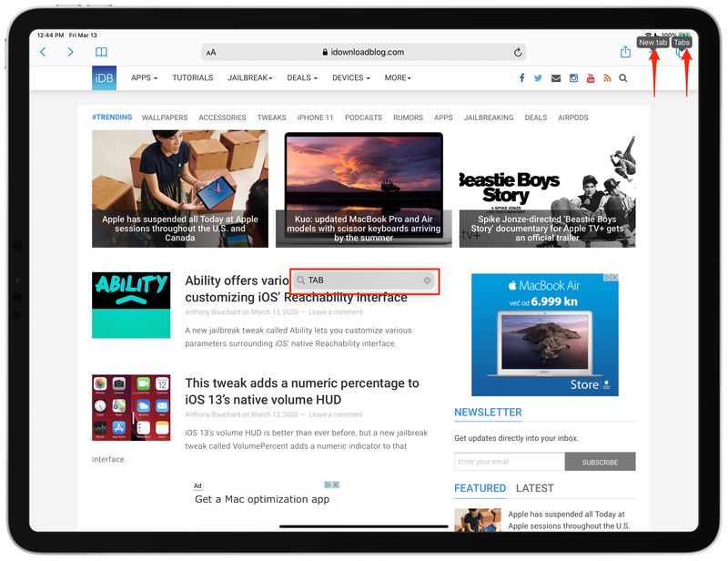Open the numeric percentage volume HUD headline
The image size is (728, 561).
click(x=302, y=392)
